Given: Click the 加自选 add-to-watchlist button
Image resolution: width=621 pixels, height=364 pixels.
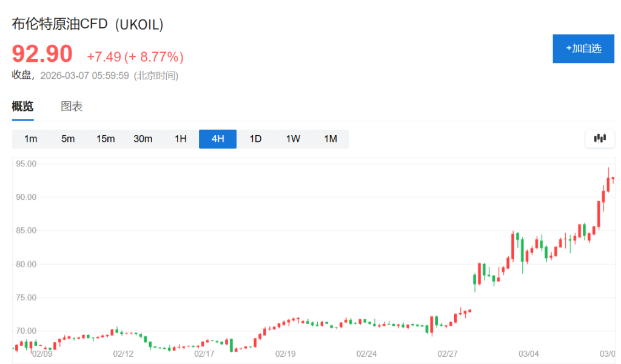Looking at the screenshot, I should [583, 48].
